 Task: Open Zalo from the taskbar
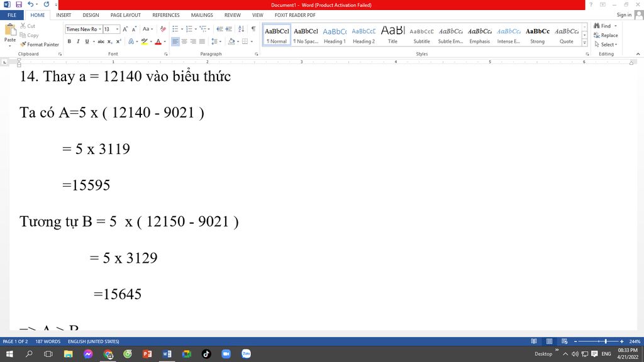pyautogui.click(x=246, y=354)
